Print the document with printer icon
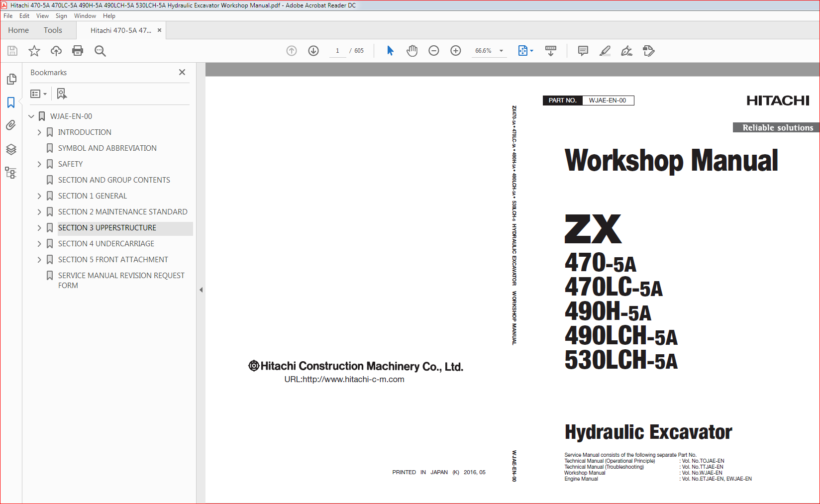Image resolution: width=820 pixels, height=504 pixels. click(78, 51)
